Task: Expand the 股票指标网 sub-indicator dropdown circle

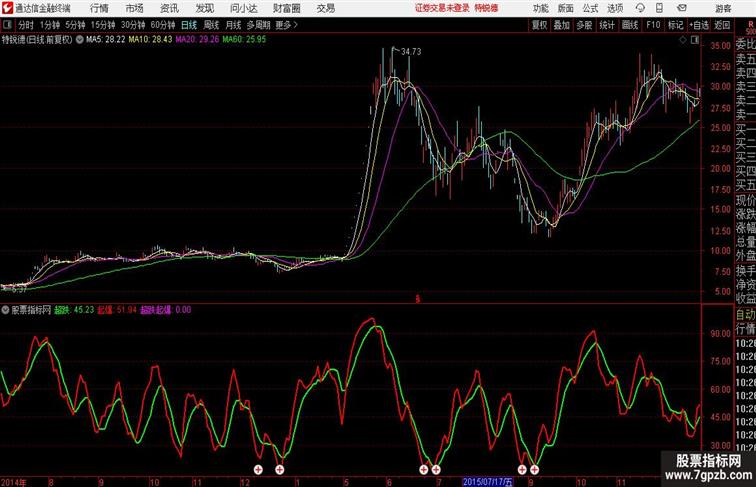Action: click(x=5, y=310)
